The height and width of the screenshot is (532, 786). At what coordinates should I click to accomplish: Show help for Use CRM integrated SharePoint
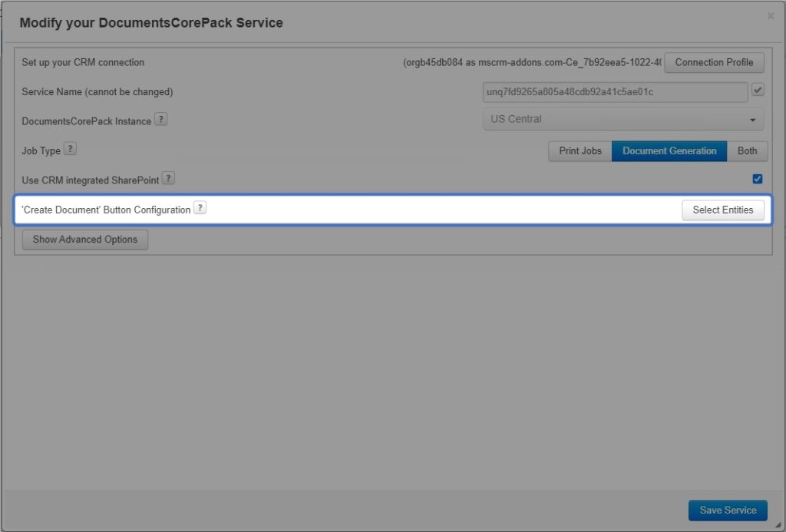pos(168,179)
